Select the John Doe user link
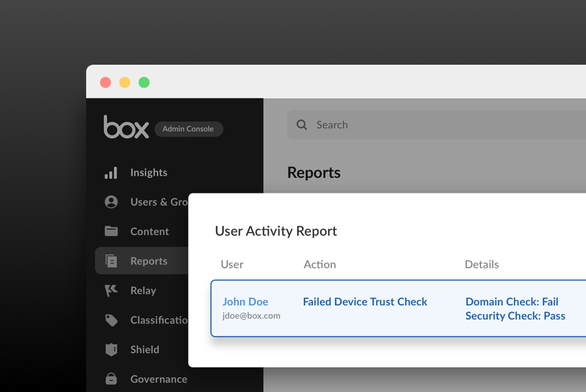This screenshot has height=392, width=586. (245, 302)
